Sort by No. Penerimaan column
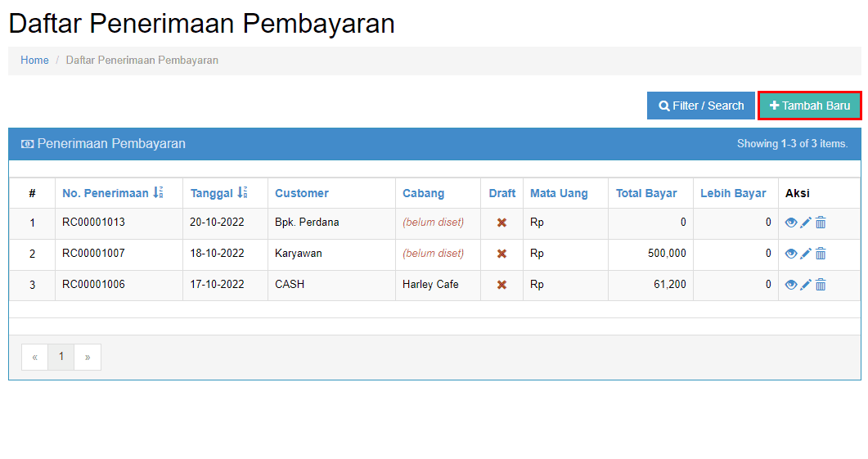This screenshot has width=868, height=459. [112, 193]
